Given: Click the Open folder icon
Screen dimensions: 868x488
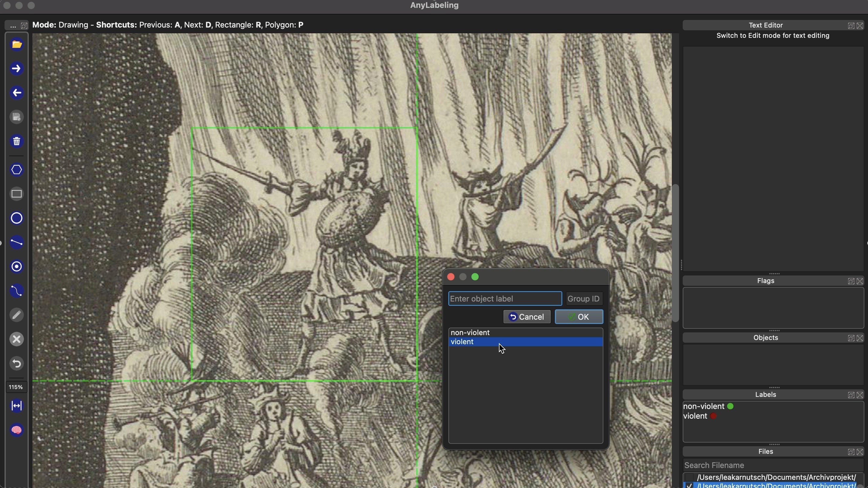Looking at the screenshot, I should coord(17,45).
